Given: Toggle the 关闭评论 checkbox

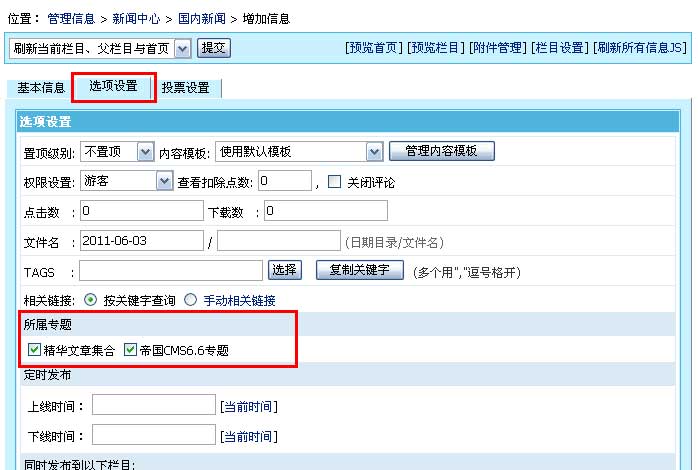Looking at the screenshot, I should 335,182.
